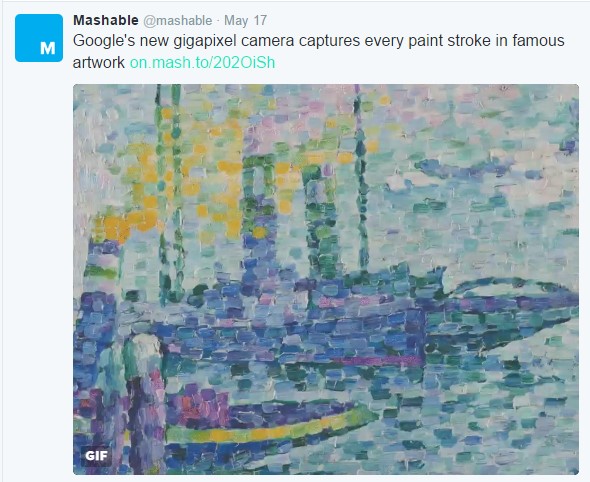Open the Mashable display name link
The image size is (590, 482).
pyautogui.click(x=106, y=20)
